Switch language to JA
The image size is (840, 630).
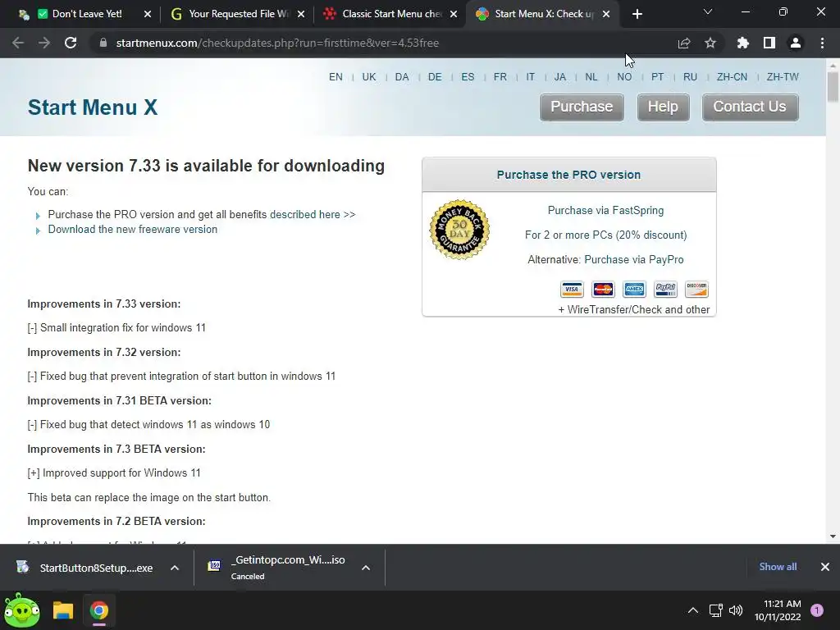(559, 76)
